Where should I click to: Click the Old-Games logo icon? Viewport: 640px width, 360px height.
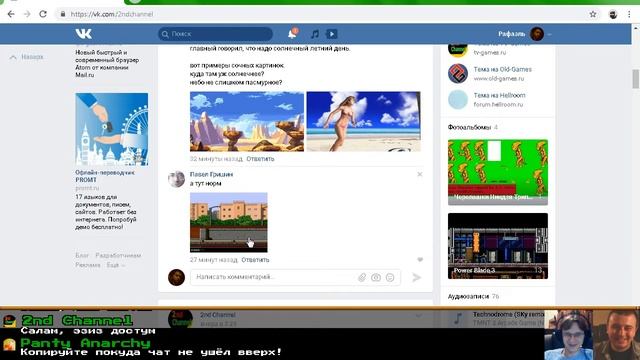click(458, 74)
